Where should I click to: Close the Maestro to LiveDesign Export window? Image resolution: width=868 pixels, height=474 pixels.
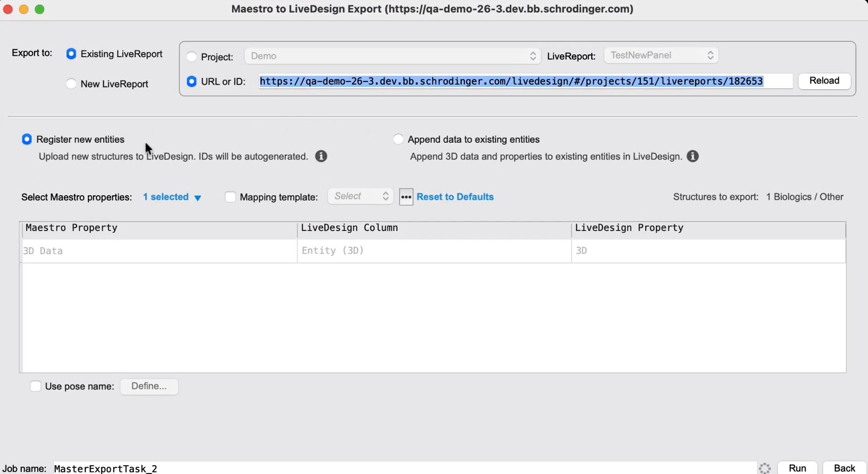[8, 9]
